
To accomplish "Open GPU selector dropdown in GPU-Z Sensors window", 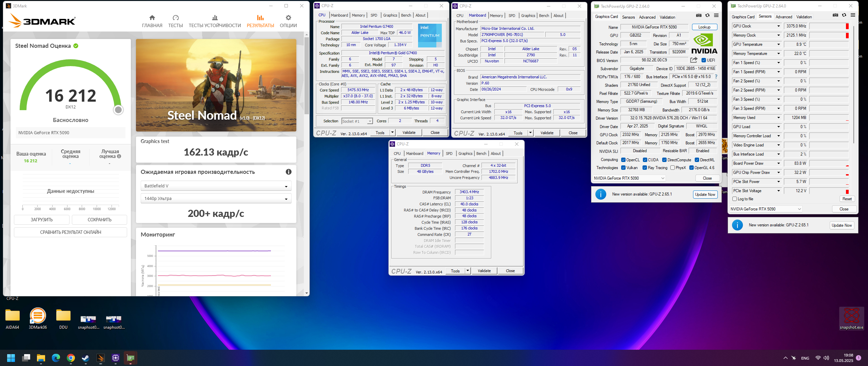I will pos(766,209).
